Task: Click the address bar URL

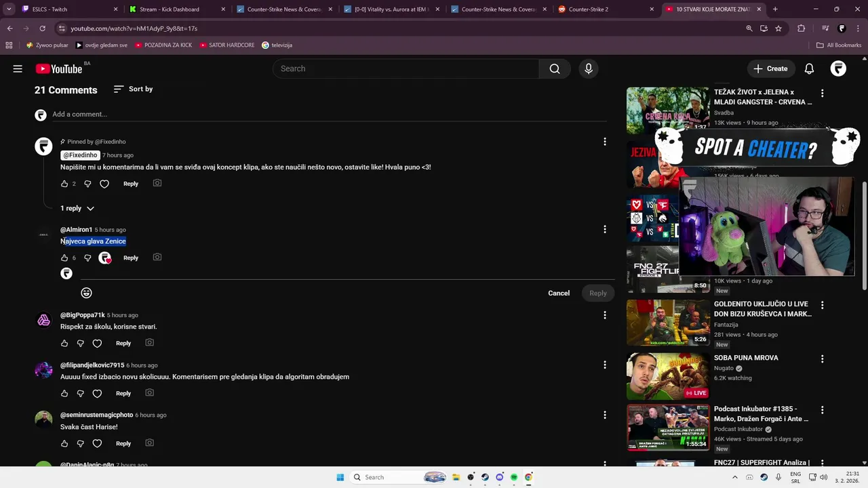Action: (134, 28)
